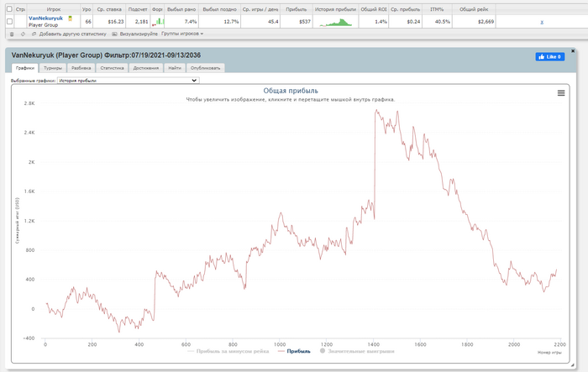The image size is (588, 372).
Task: Toggle the Прибыль legend series
Action: (x=294, y=351)
